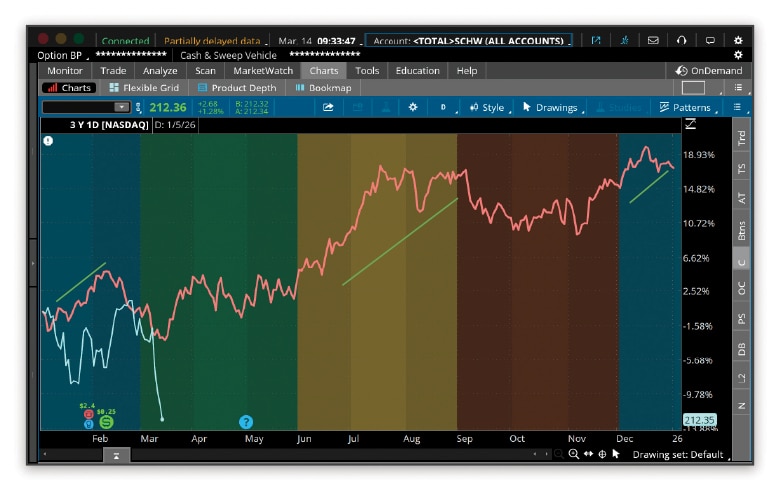780x492 pixels.
Task: Click the red earnings marker near Feb
Action: 89,414
